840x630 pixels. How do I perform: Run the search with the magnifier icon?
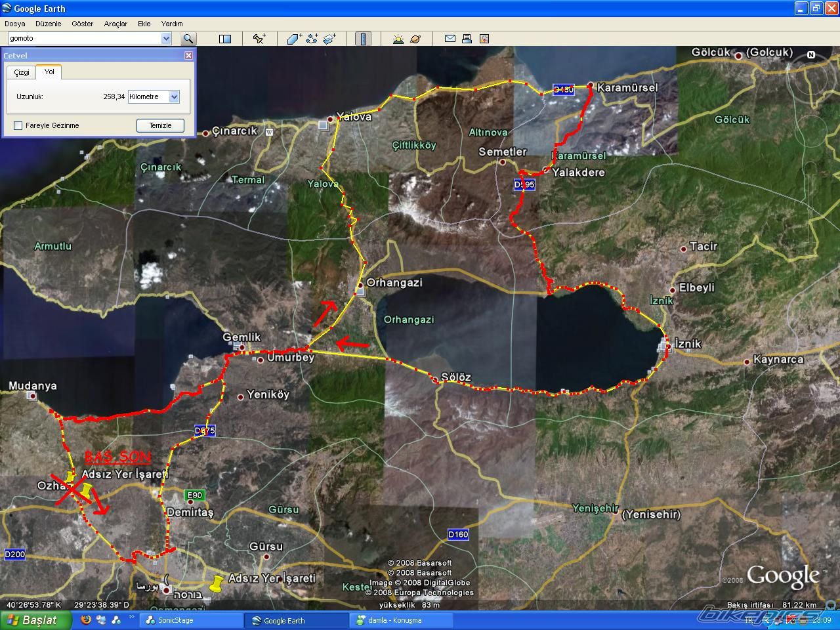[x=188, y=39]
